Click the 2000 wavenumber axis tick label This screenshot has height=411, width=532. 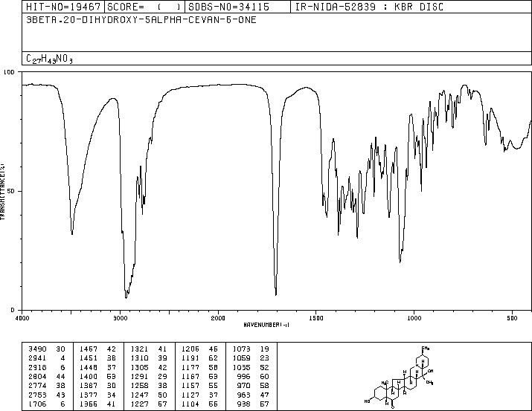[x=218, y=318]
